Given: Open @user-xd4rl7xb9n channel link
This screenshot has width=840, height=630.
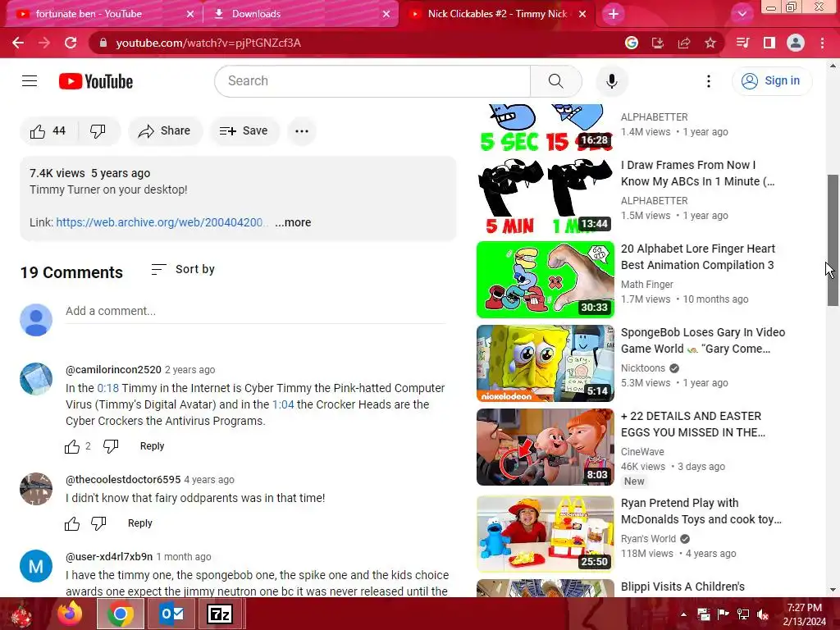Looking at the screenshot, I should [109, 557].
